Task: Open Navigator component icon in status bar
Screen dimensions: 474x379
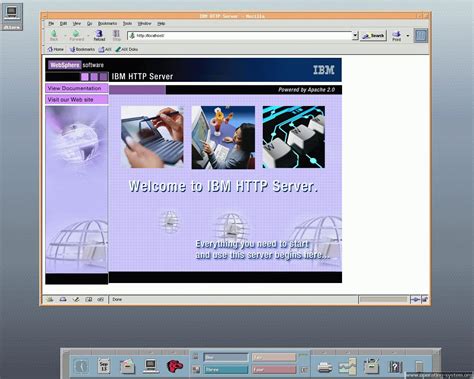Action: point(50,299)
